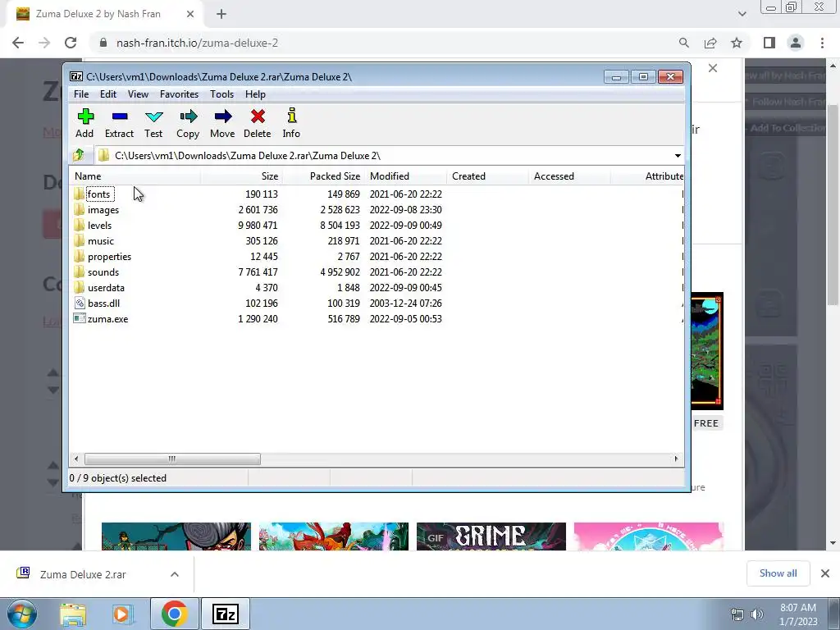Expand the 7-Zip address path dropdown
The image size is (840, 630).
tap(678, 156)
